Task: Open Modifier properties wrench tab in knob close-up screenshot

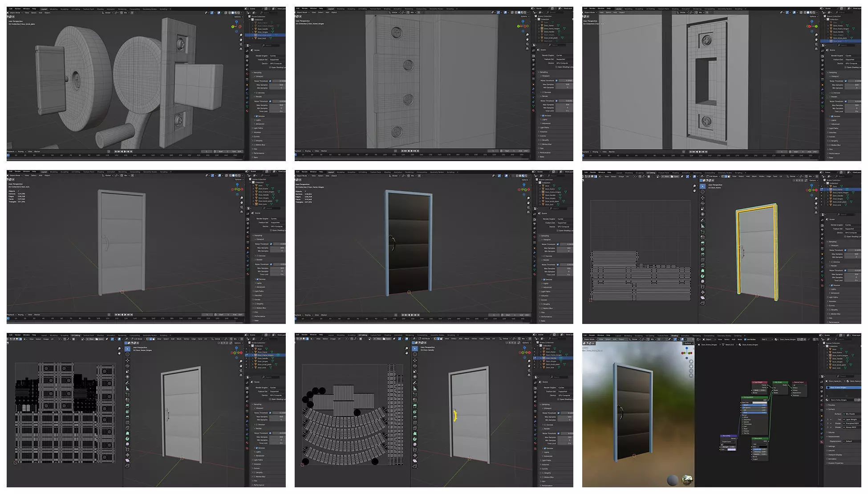Action: pyautogui.click(x=247, y=89)
